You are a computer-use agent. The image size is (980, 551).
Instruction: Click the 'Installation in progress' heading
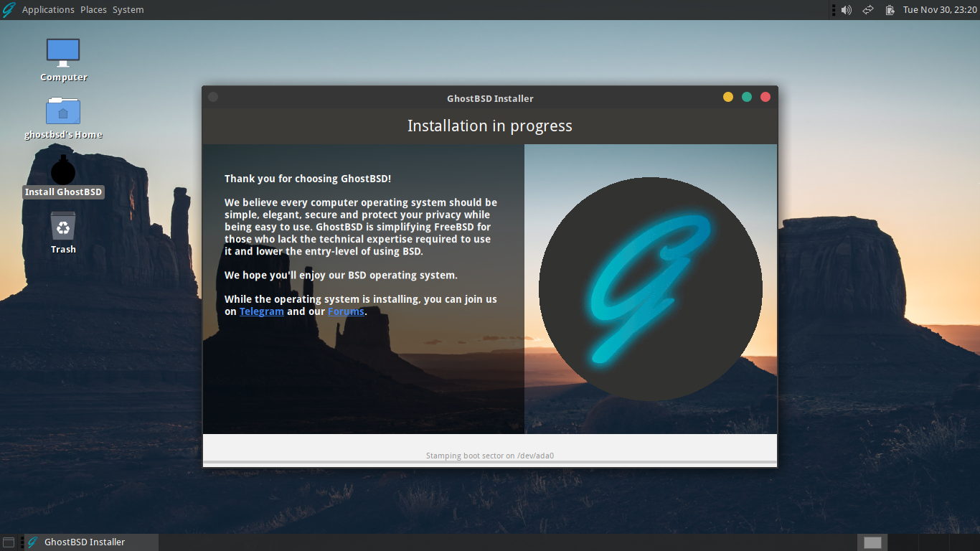(x=490, y=126)
